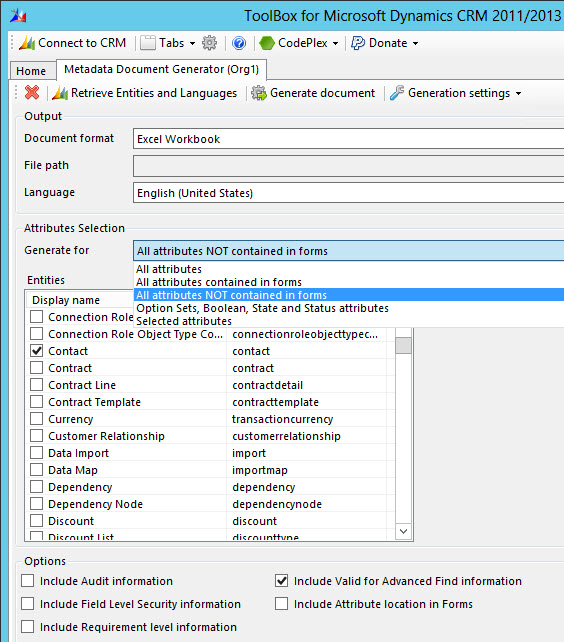This screenshot has height=642, width=564.
Task: Click the Tabs window icon
Action: pyautogui.click(x=148, y=43)
